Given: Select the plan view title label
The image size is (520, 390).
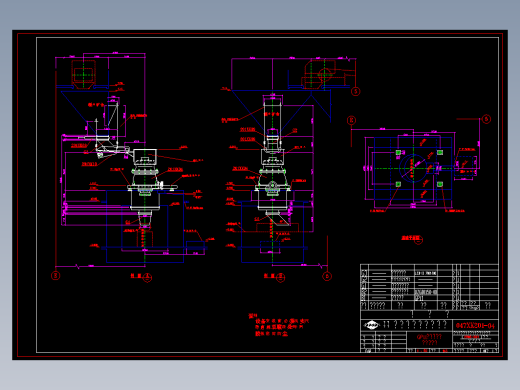Looking at the screenshot, I should [412, 239].
